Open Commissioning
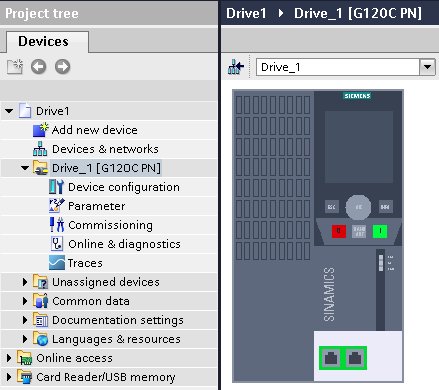The image size is (439, 390). click(110, 225)
